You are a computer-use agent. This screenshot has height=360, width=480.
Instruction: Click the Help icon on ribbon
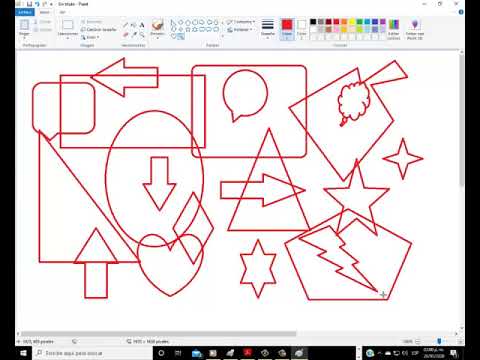pyautogui.click(x=461, y=12)
